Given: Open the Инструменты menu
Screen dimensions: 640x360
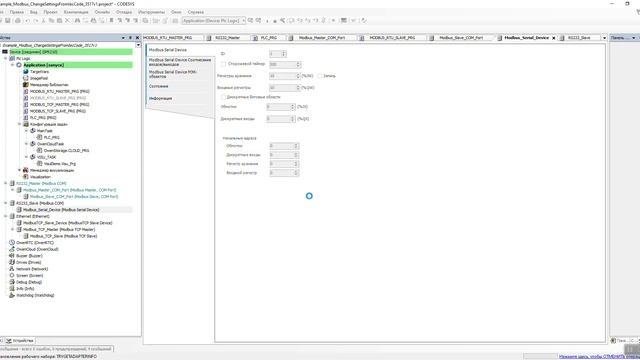Looking at the screenshot, I should tap(151, 12).
